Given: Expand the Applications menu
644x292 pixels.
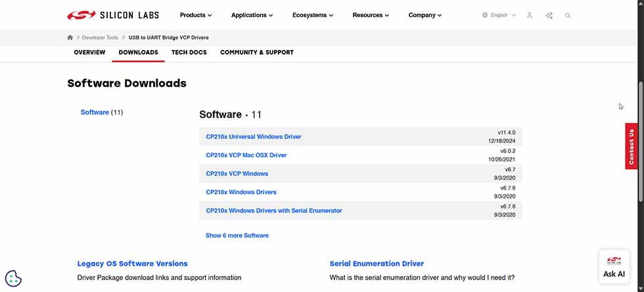Looking at the screenshot, I should (252, 15).
